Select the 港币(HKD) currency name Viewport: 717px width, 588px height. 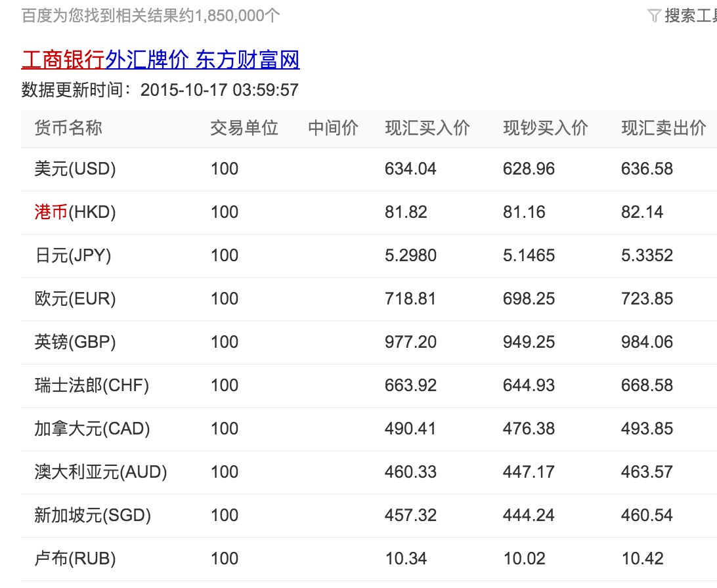(75, 213)
